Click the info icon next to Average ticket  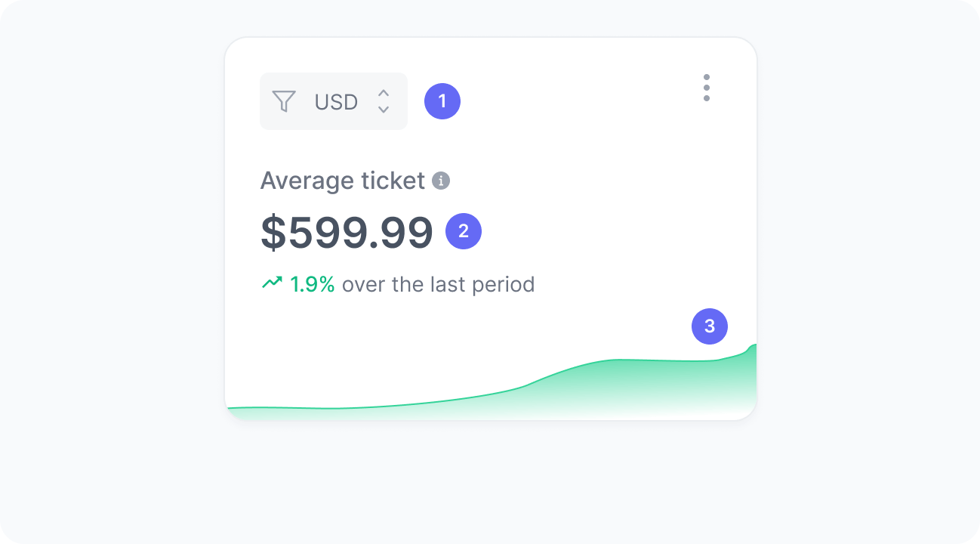tap(442, 181)
